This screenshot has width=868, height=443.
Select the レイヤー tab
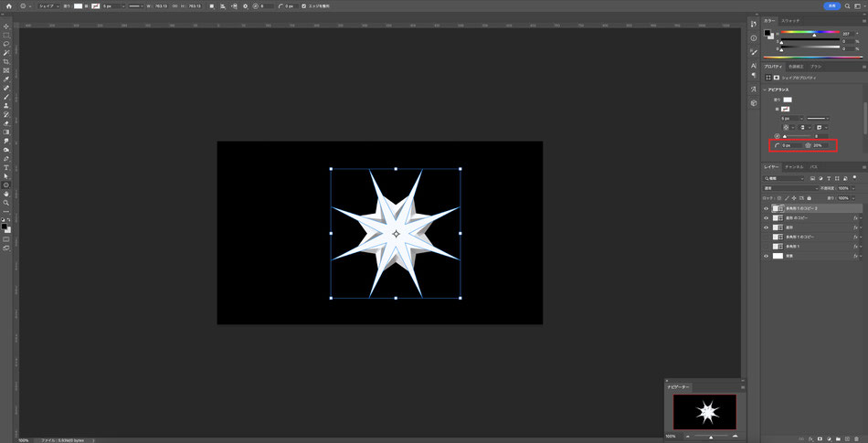(772, 166)
